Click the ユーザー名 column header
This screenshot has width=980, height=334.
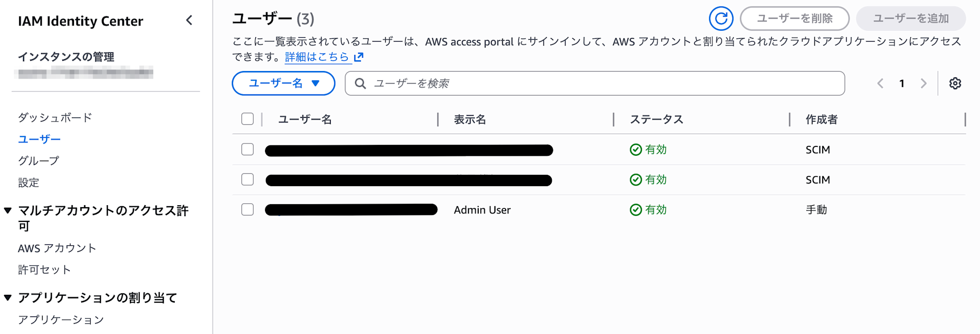pos(305,119)
